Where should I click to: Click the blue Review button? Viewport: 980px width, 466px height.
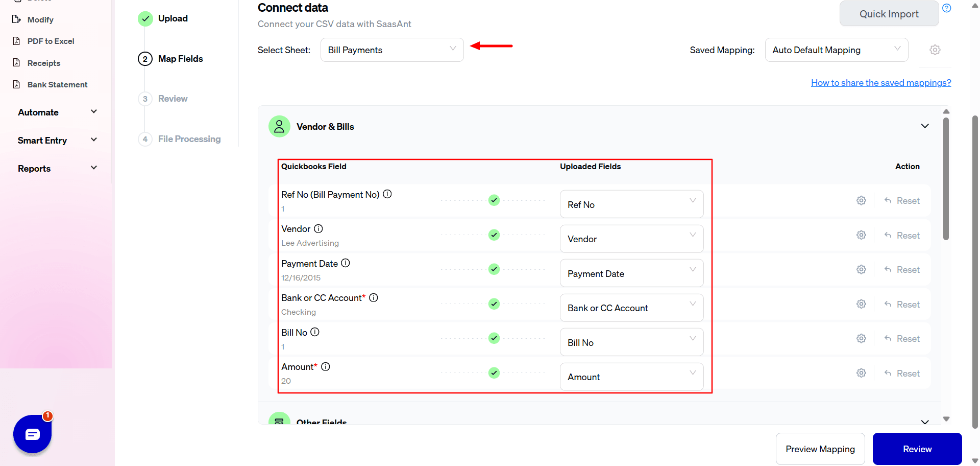(917, 449)
